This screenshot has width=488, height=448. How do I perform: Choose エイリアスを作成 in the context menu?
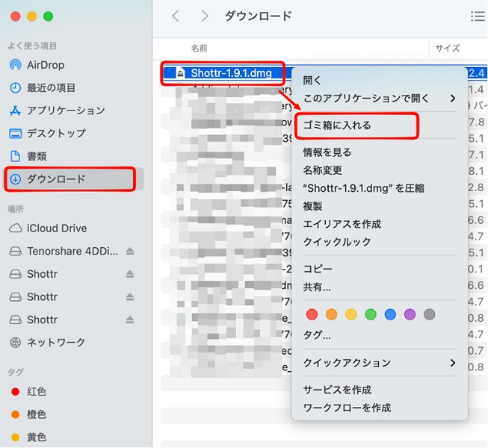coord(342,224)
